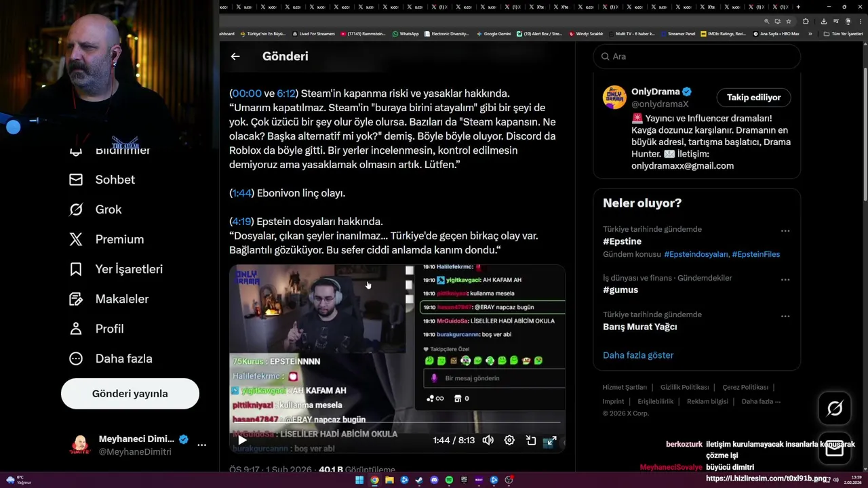Jump to the 00:00 timestamp link

[x=247, y=94]
